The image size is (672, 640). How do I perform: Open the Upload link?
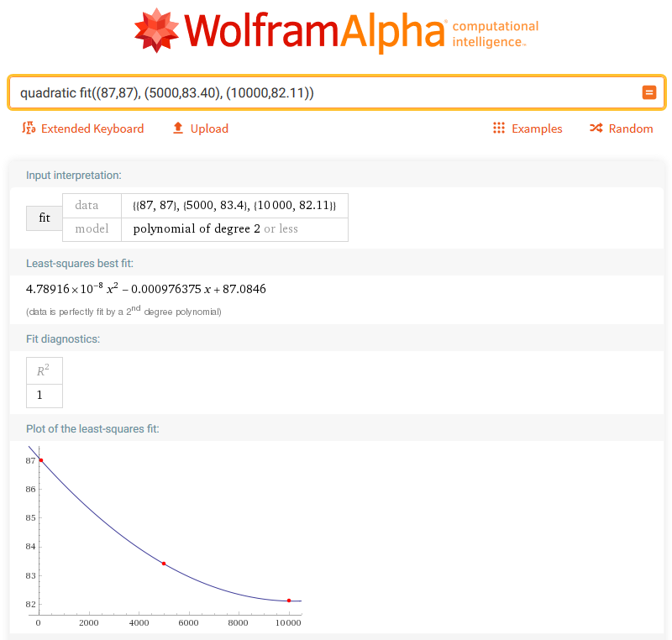coord(209,129)
